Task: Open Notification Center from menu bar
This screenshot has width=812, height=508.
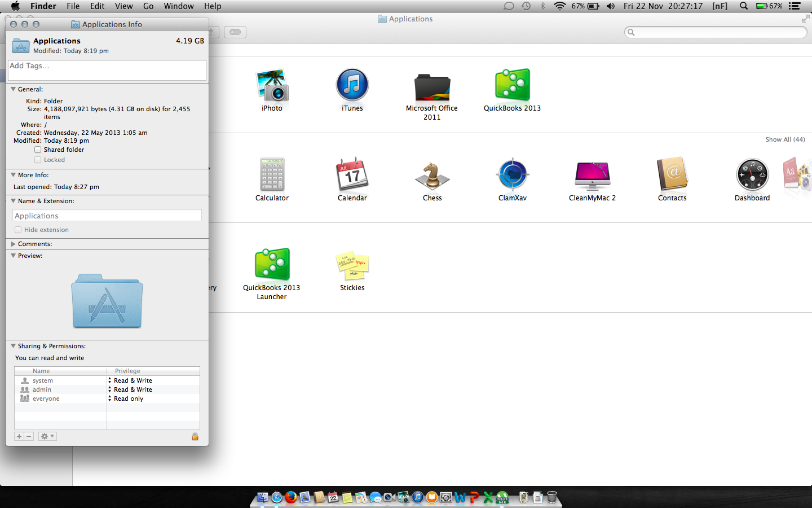Action: (x=795, y=6)
